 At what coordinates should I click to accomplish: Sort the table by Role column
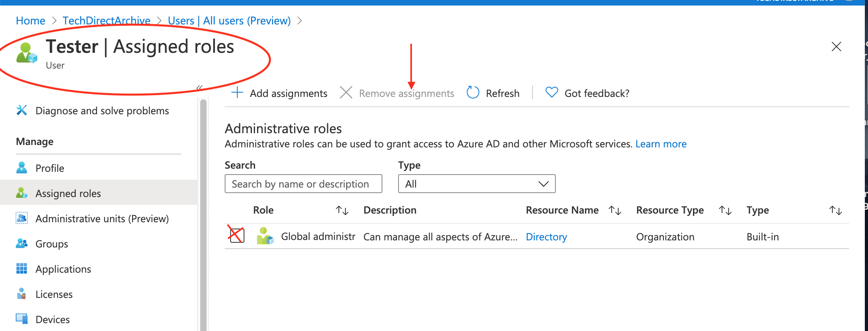342,210
